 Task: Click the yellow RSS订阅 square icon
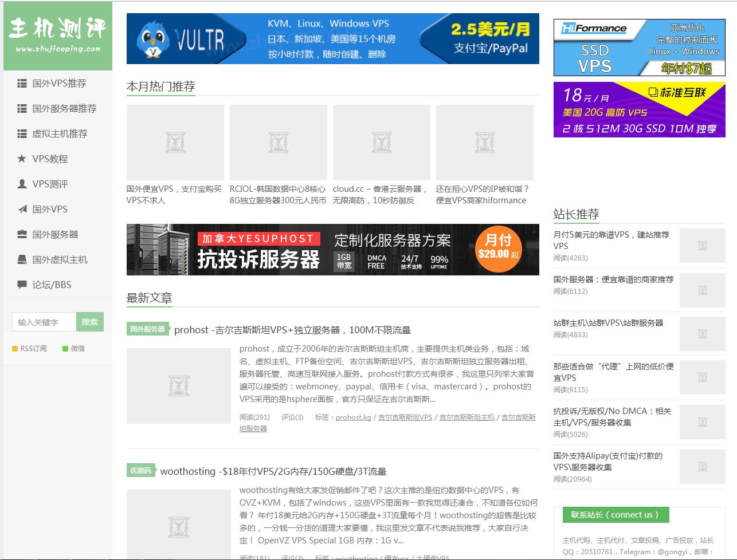click(15, 349)
